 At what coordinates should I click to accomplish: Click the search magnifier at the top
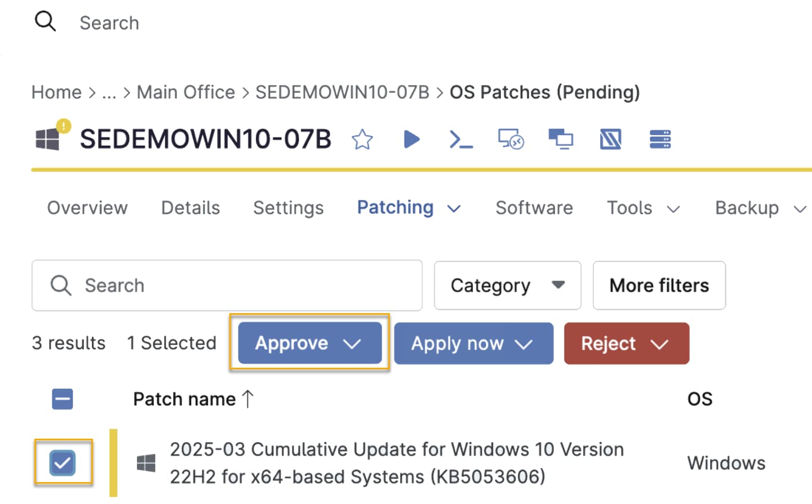[45, 21]
